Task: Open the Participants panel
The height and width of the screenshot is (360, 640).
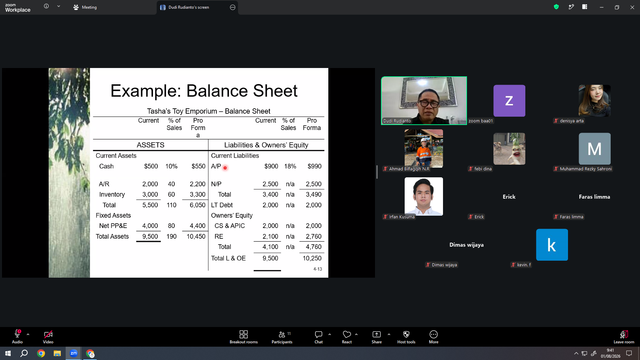Action: coord(282,337)
